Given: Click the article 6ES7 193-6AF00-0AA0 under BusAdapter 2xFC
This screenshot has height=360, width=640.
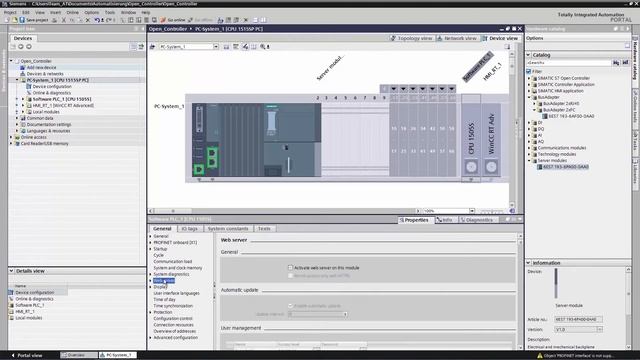Looking at the screenshot, I should coord(571,116).
